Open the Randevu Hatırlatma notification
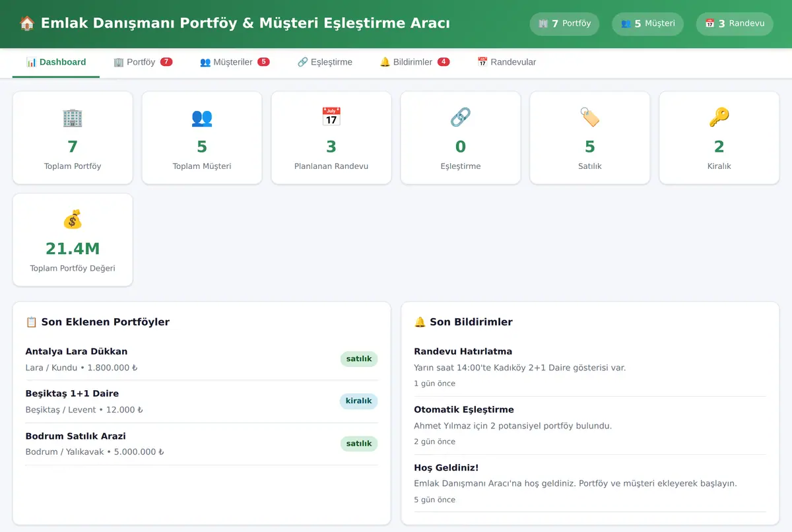This screenshot has height=532, width=792. point(590,367)
